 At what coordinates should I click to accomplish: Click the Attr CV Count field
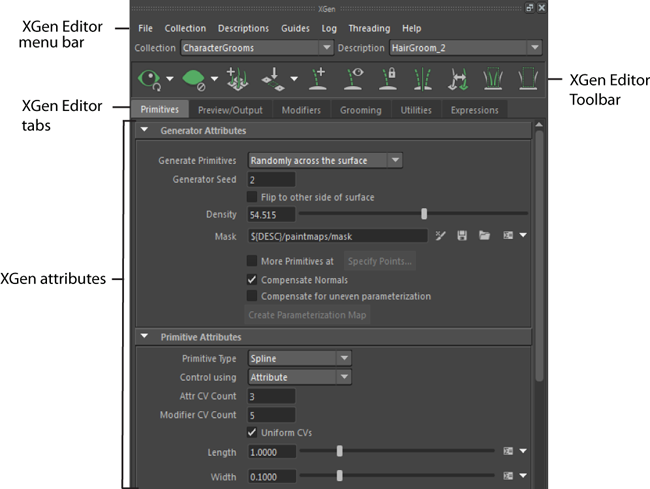click(x=272, y=396)
